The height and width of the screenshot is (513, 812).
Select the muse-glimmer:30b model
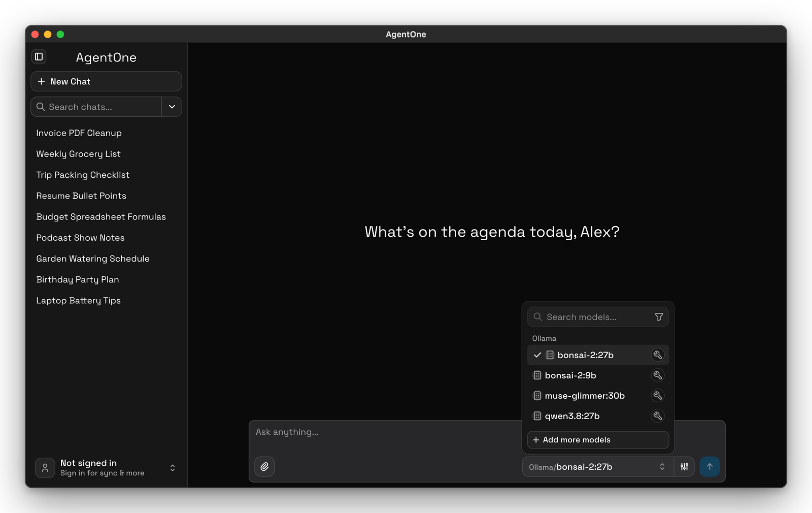pyautogui.click(x=598, y=396)
